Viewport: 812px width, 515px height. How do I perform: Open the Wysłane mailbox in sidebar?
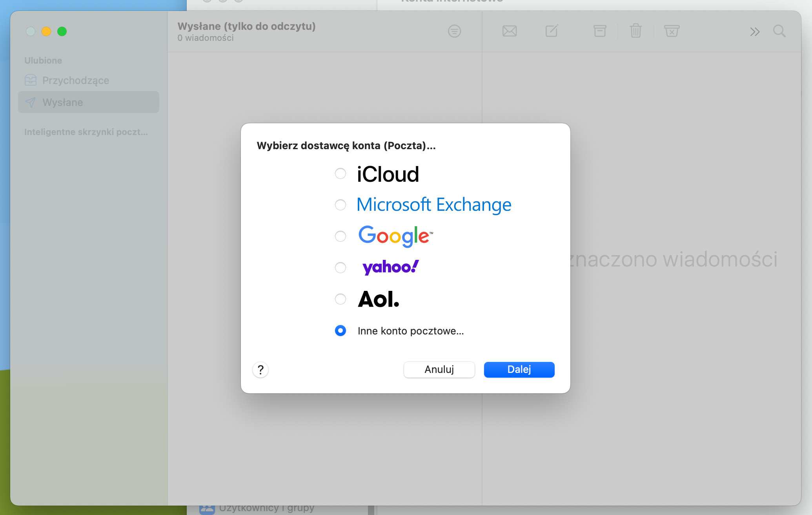pos(89,102)
